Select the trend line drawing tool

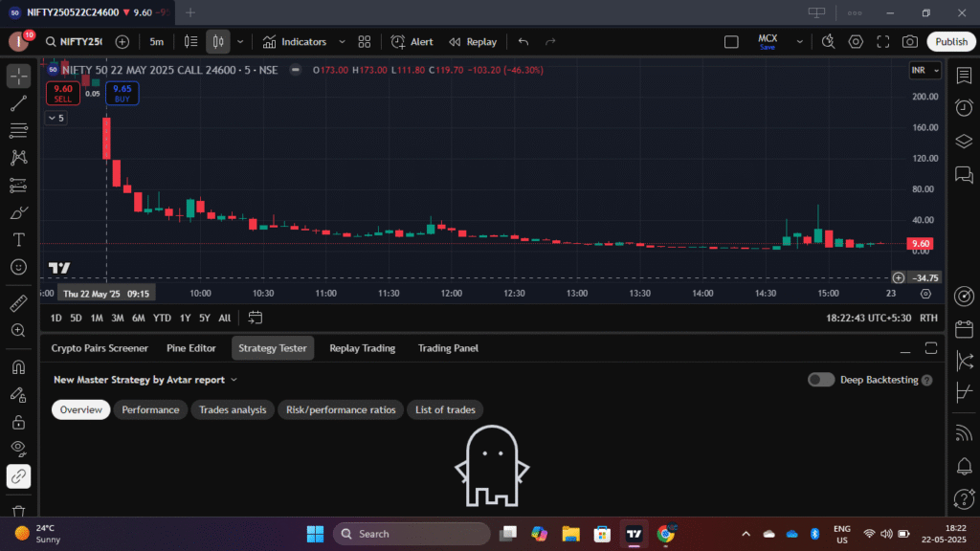click(x=19, y=103)
